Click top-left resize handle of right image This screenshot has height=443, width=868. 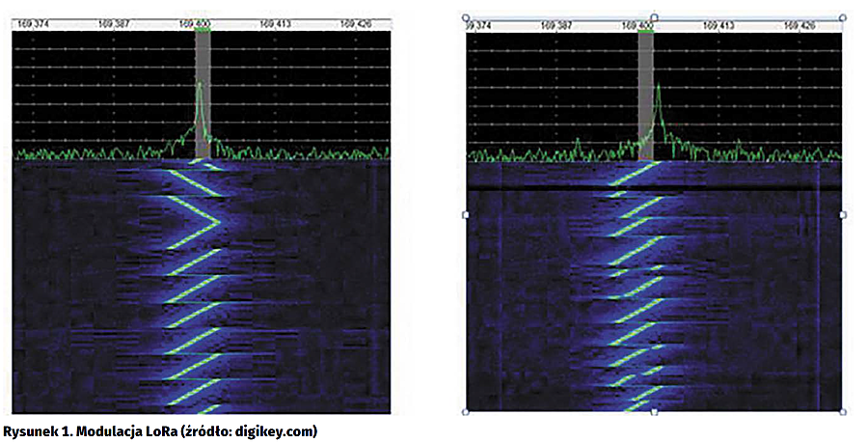click(x=466, y=17)
